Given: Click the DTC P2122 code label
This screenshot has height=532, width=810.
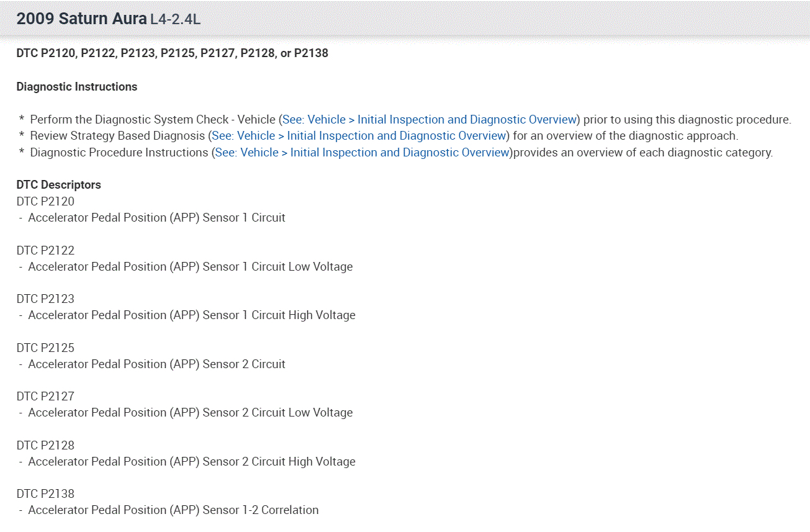Looking at the screenshot, I should tap(45, 250).
